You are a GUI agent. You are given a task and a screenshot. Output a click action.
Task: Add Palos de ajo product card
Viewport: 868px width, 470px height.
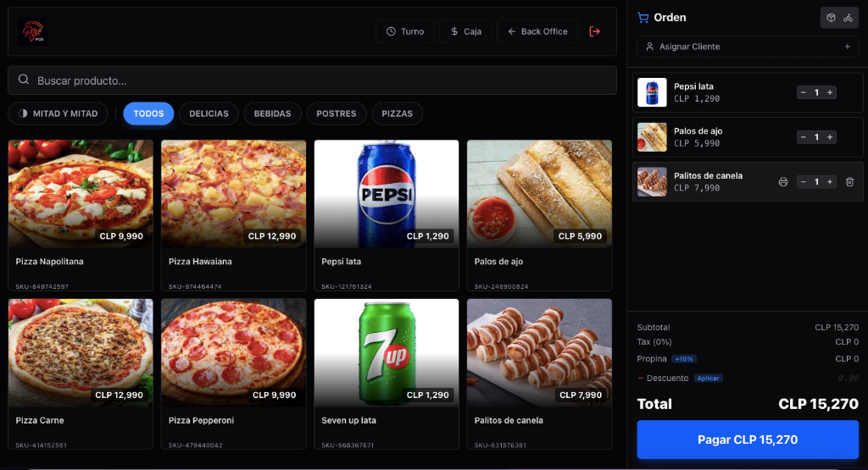click(540, 215)
